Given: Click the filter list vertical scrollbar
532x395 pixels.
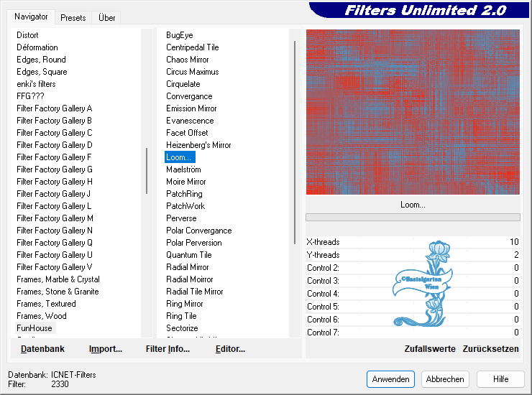Looking at the screenshot, I should pos(295,144).
